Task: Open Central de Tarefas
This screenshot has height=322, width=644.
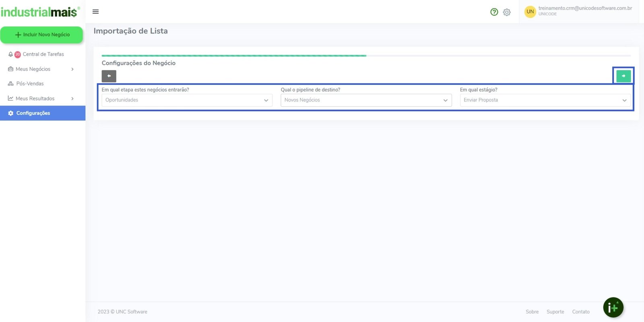Action: pos(43,54)
